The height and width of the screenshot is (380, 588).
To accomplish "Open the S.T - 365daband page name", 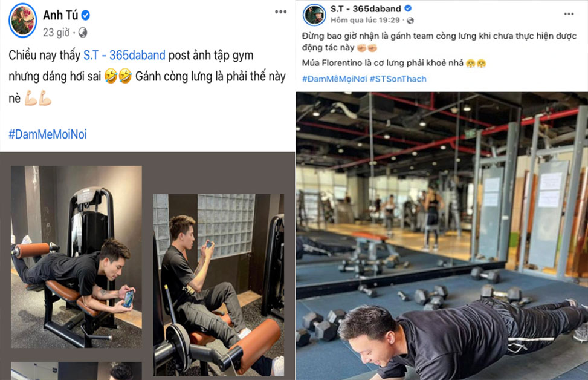I will pos(366,8).
